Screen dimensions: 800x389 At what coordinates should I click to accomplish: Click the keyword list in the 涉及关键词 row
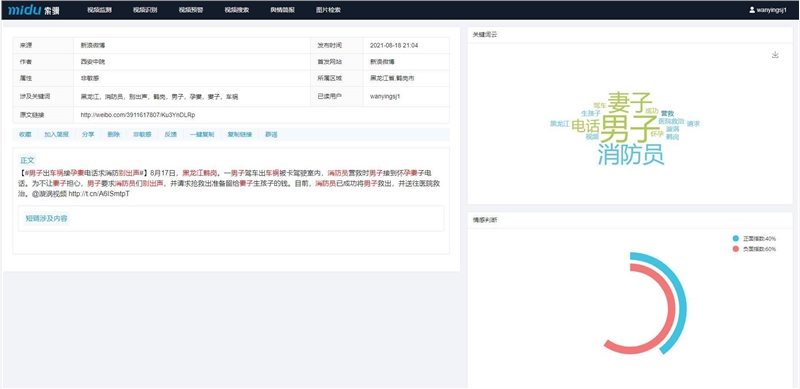pyautogui.click(x=159, y=96)
